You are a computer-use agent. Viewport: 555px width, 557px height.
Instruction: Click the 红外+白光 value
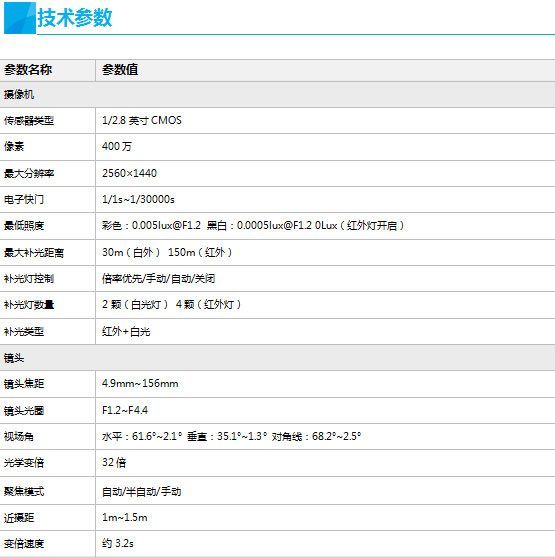click(126, 331)
